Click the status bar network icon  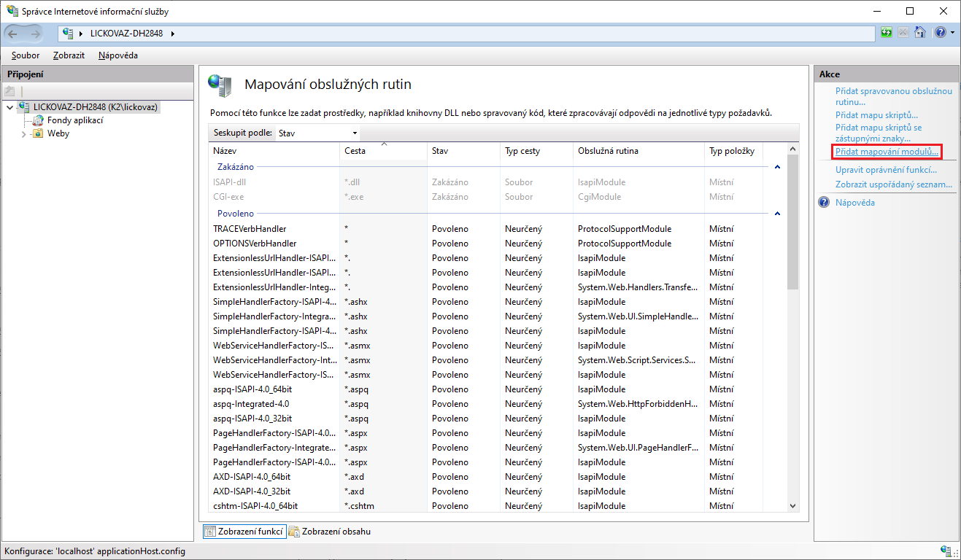(946, 551)
